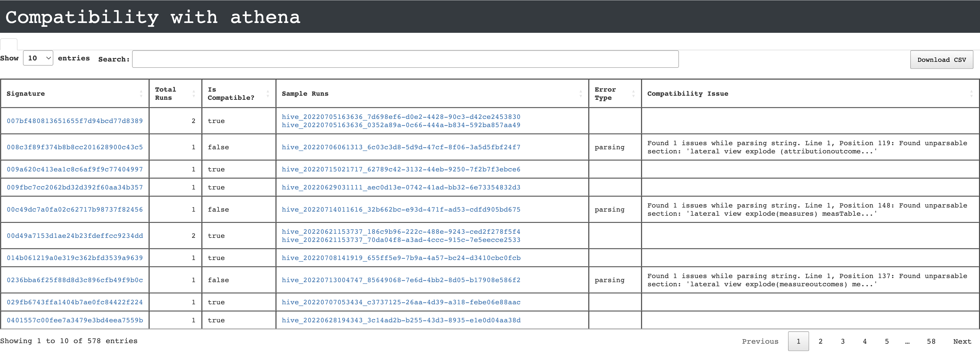
Task: Open signature 0401557c00fee7a3479e3bd4eea7559b
Action: pyautogui.click(x=75, y=320)
